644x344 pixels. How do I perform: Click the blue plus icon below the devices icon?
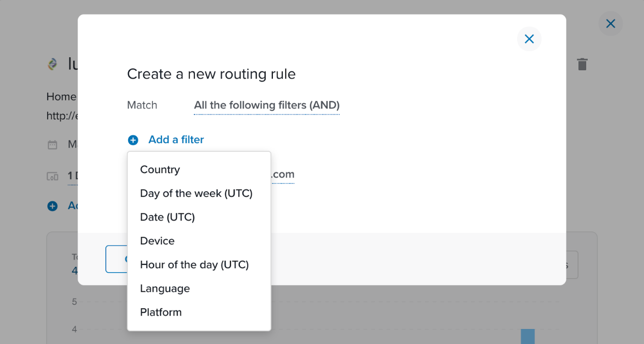click(x=52, y=206)
